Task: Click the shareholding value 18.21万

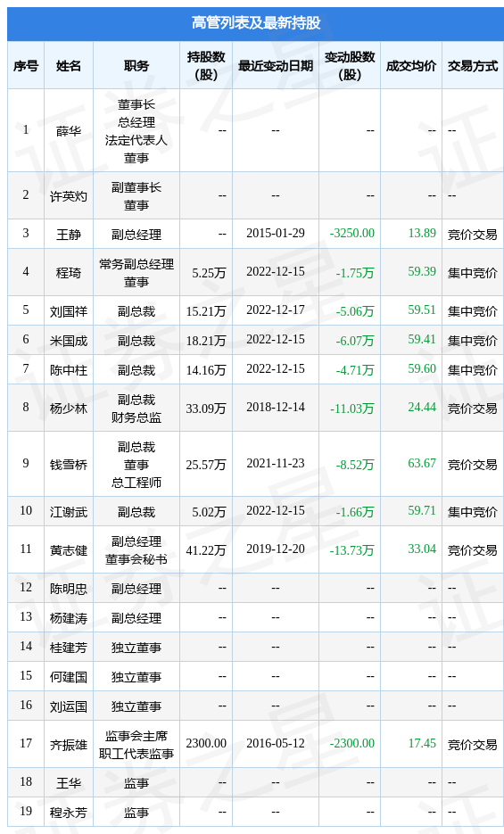Action: [206, 341]
